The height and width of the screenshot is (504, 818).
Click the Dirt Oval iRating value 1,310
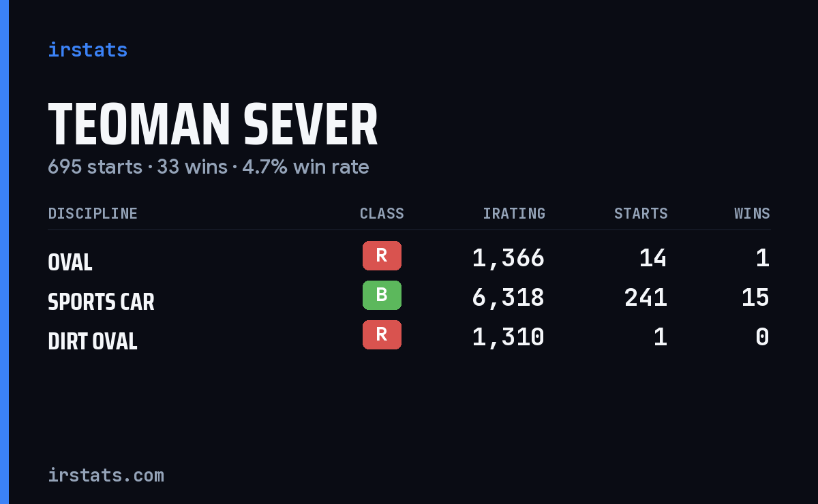pyautogui.click(x=509, y=337)
